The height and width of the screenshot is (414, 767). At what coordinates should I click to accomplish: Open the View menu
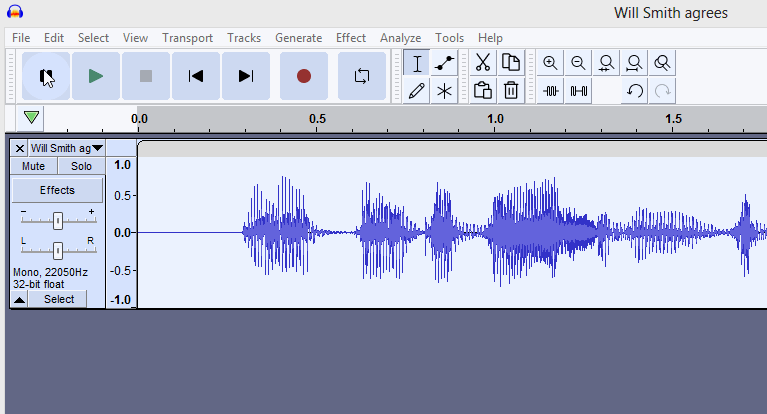tap(135, 38)
